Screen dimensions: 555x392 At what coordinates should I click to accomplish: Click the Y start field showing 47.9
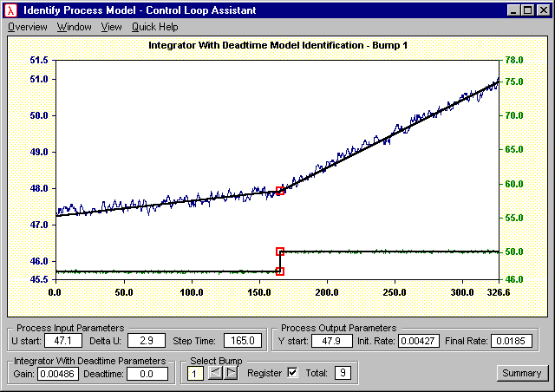tap(331, 341)
